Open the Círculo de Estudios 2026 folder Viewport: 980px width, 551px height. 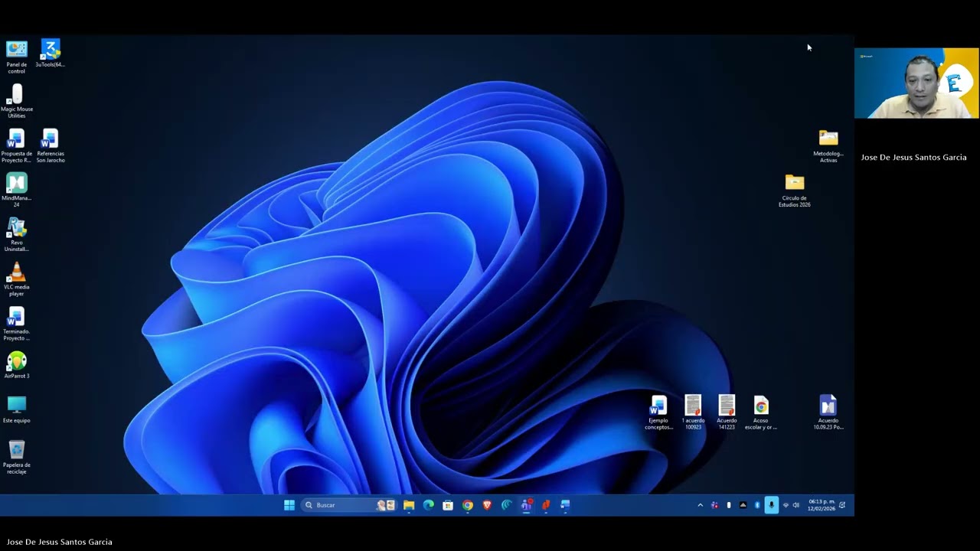(x=795, y=190)
